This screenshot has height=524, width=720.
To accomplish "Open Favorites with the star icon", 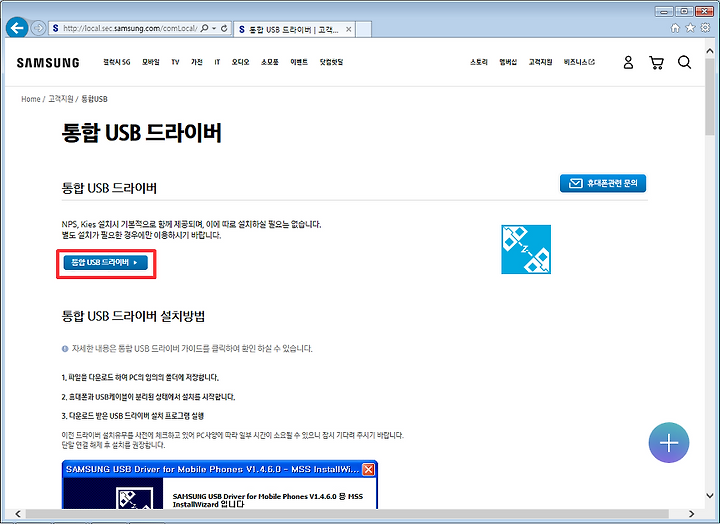I will tap(690, 28).
